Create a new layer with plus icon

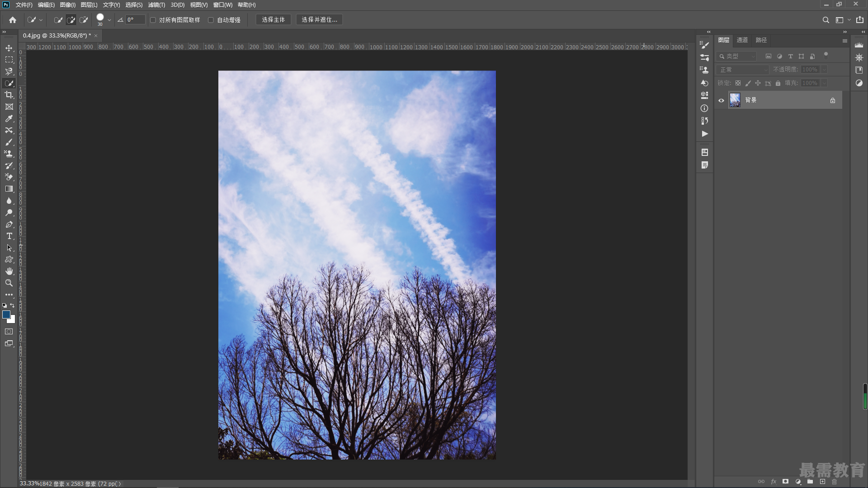(x=822, y=482)
